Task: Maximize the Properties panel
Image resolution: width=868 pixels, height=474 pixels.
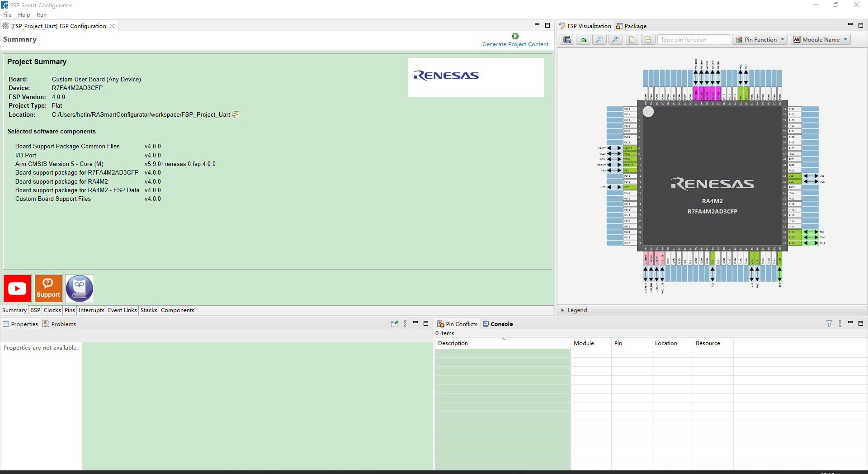Action: pyautogui.click(x=426, y=323)
